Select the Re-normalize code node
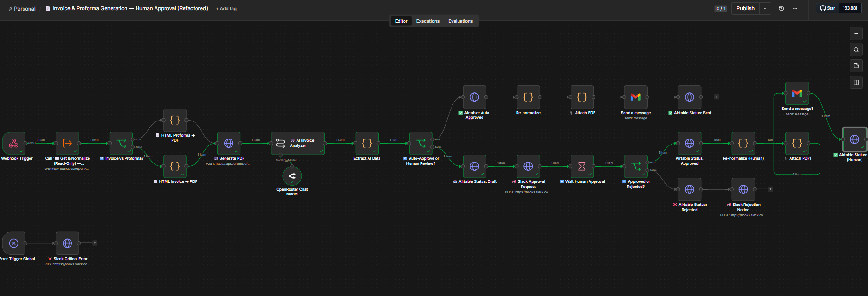The height and width of the screenshot is (296, 868). point(528,97)
